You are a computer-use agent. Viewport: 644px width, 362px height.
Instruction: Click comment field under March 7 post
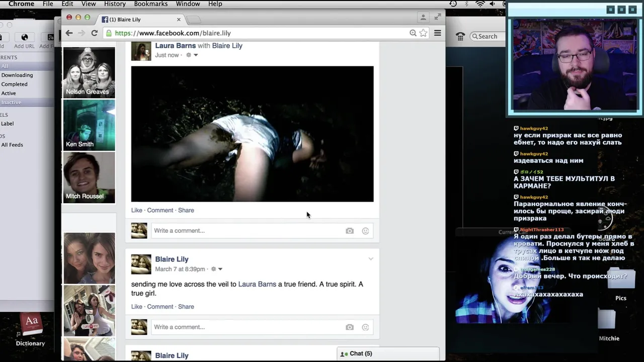tap(247, 327)
